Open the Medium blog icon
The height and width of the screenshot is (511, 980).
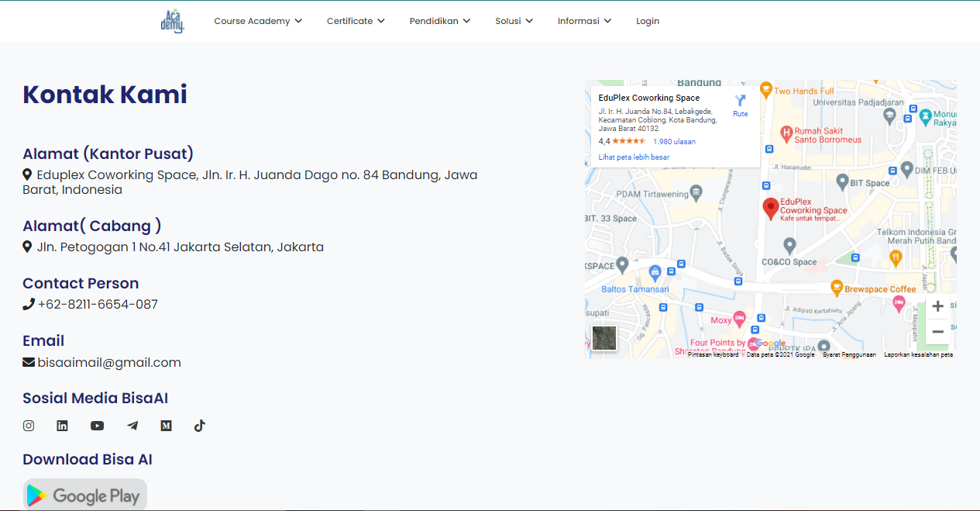166,426
